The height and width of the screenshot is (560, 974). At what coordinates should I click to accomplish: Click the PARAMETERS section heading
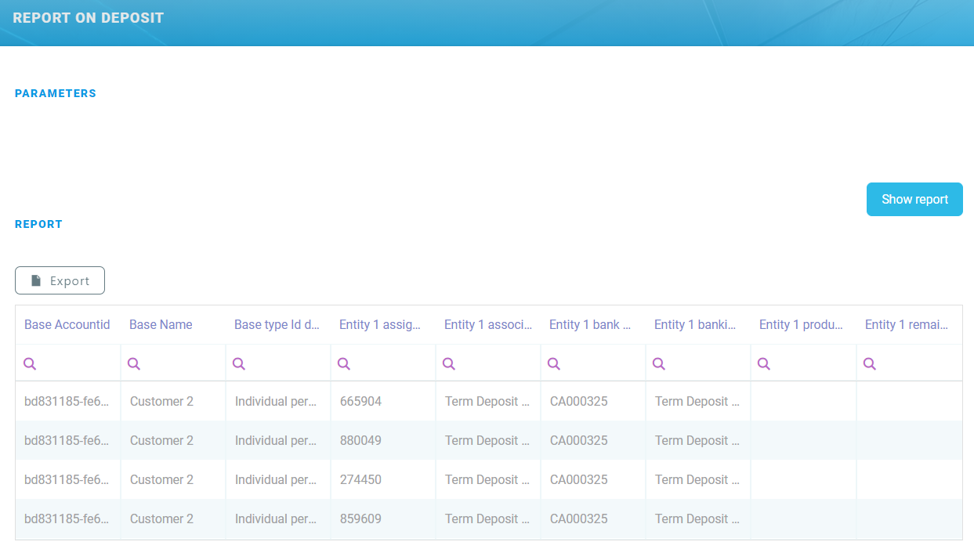(x=55, y=92)
